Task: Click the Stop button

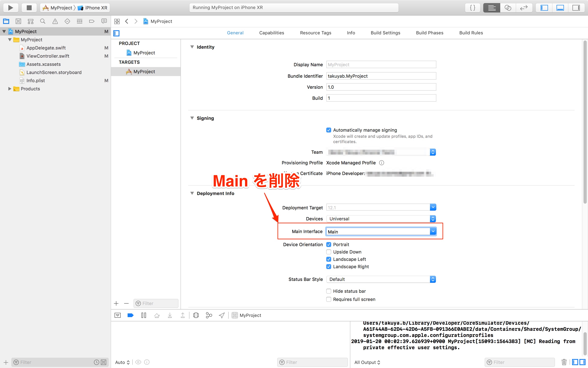Action: click(x=29, y=8)
